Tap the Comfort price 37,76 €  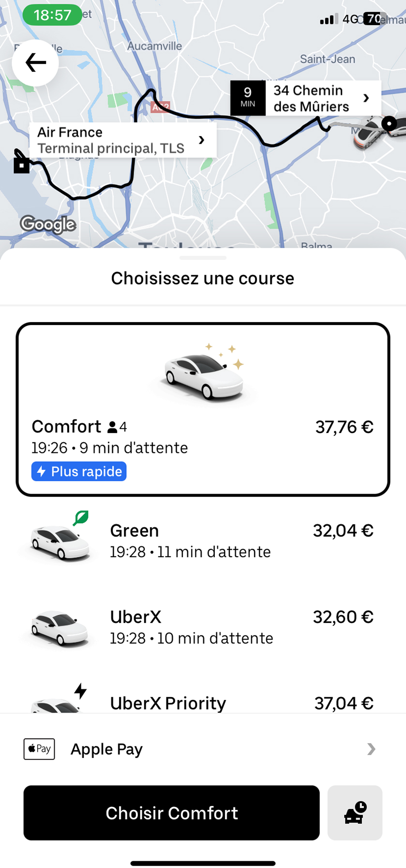pyautogui.click(x=344, y=427)
